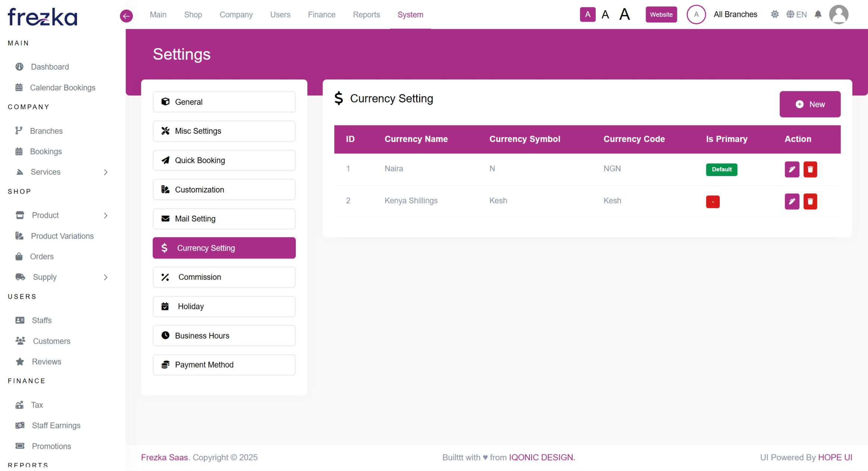The width and height of the screenshot is (868, 471).
Task: Switch to Payment Method settings tab
Action: tap(224, 365)
